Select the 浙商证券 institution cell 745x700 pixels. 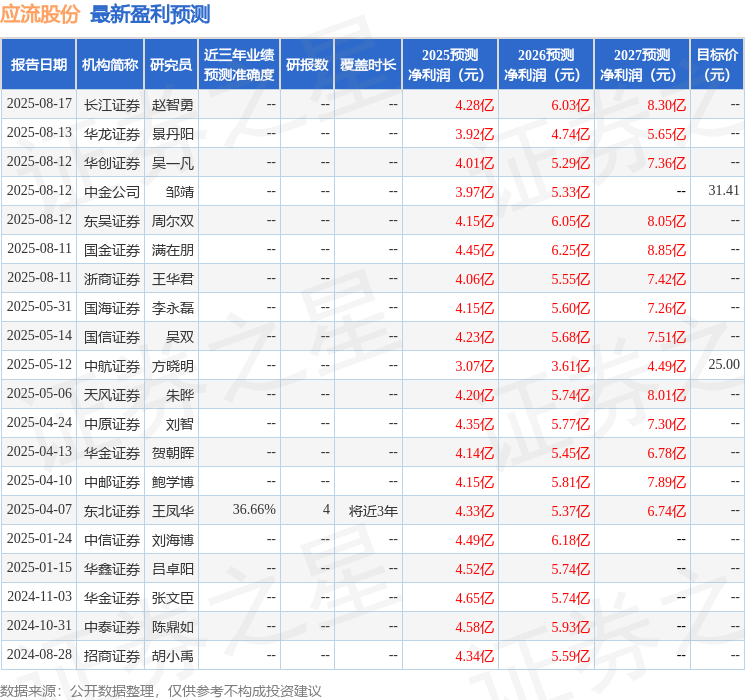(x=112, y=279)
